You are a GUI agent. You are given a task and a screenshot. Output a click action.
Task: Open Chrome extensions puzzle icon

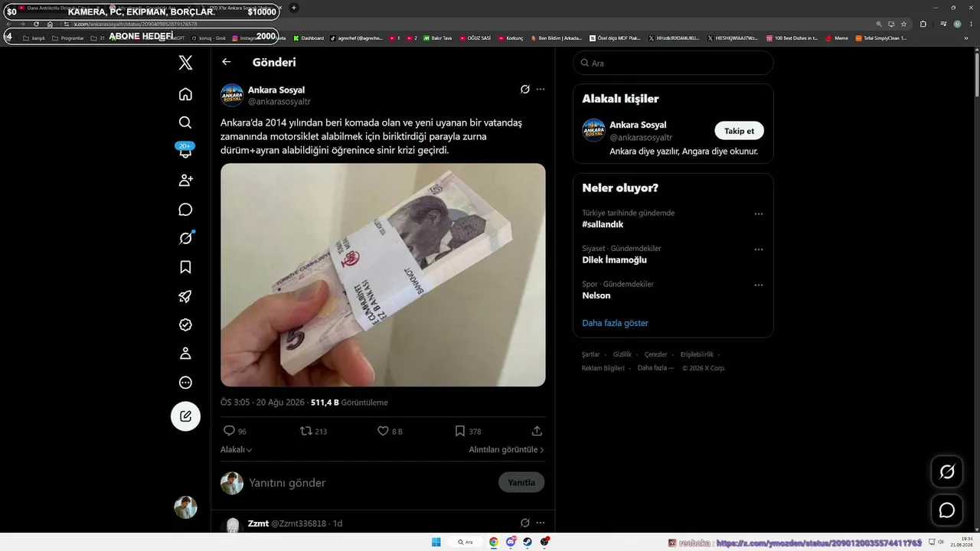pyautogui.click(x=923, y=24)
